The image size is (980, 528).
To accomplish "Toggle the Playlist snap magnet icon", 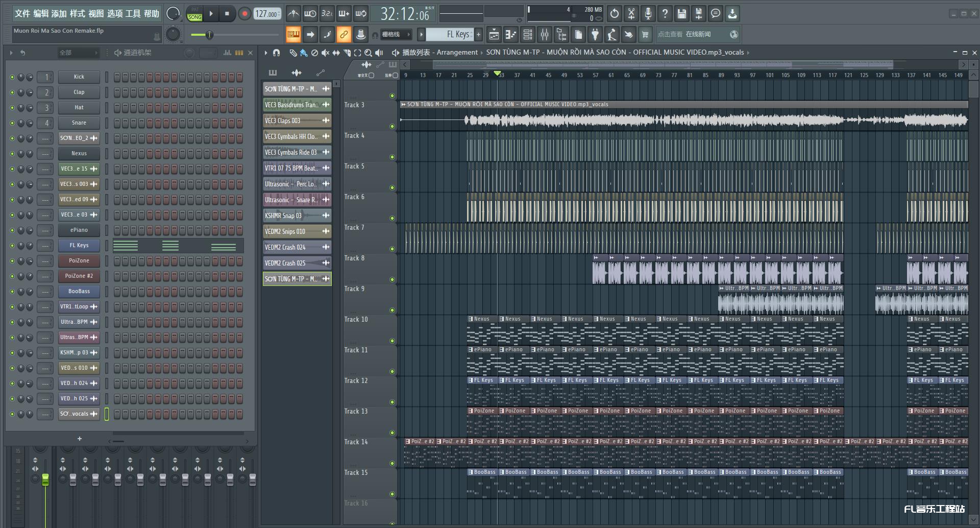I will pyautogui.click(x=276, y=53).
